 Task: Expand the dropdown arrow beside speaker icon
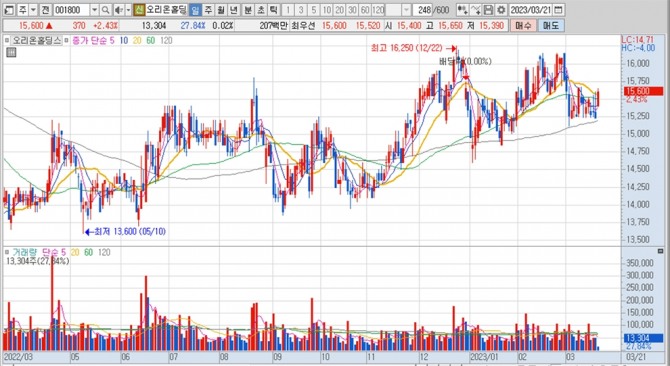(x=128, y=10)
